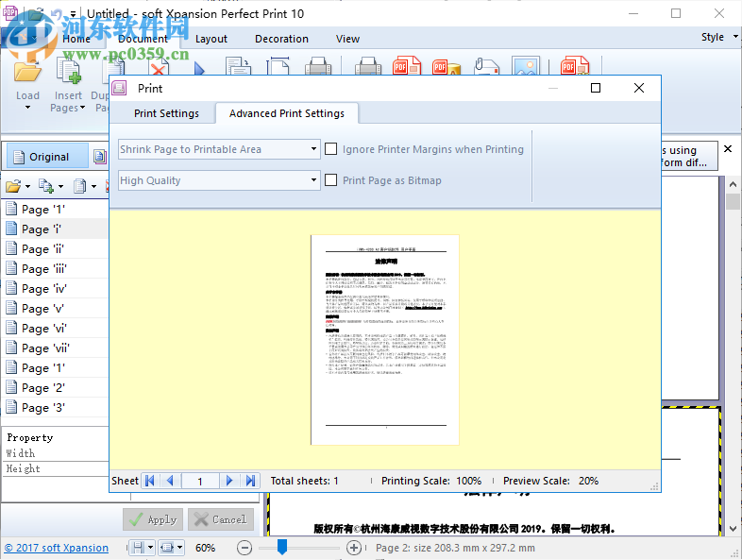Open Shrink Page to Printable Area dropdown
Screen dimensions: 742x560
coord(313,149)
